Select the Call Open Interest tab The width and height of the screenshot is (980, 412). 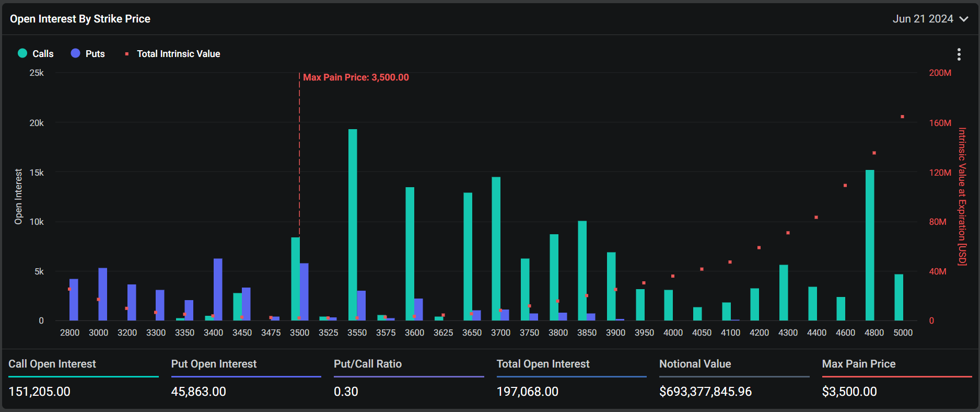point(52,364)
